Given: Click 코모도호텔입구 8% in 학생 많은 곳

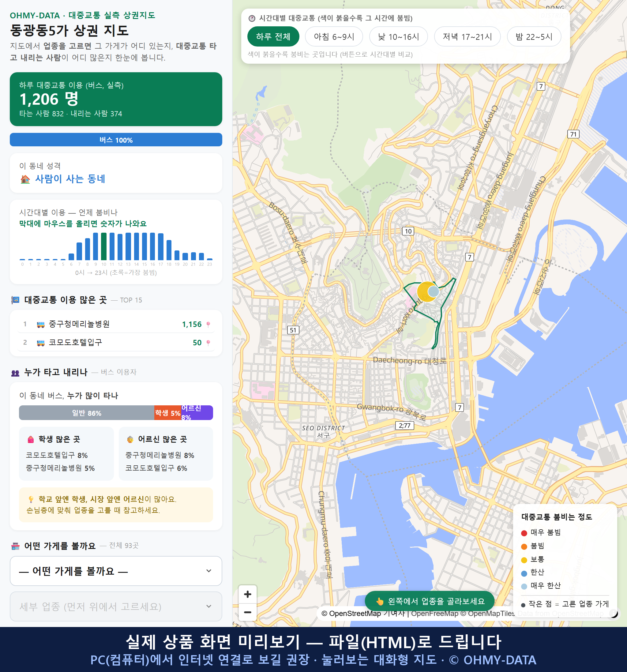Looking at the screenshot, I should (x=57, y=455).
